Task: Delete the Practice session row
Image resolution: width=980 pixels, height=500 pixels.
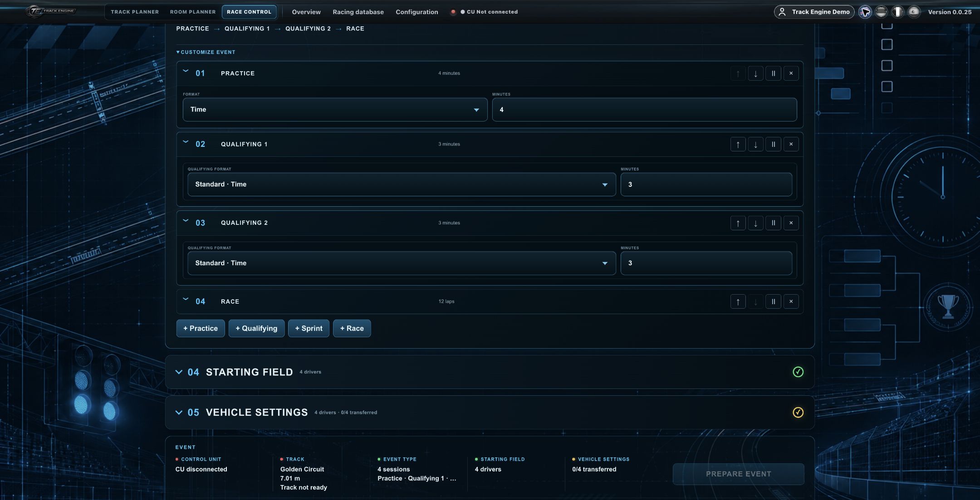Action: point(791,73)
